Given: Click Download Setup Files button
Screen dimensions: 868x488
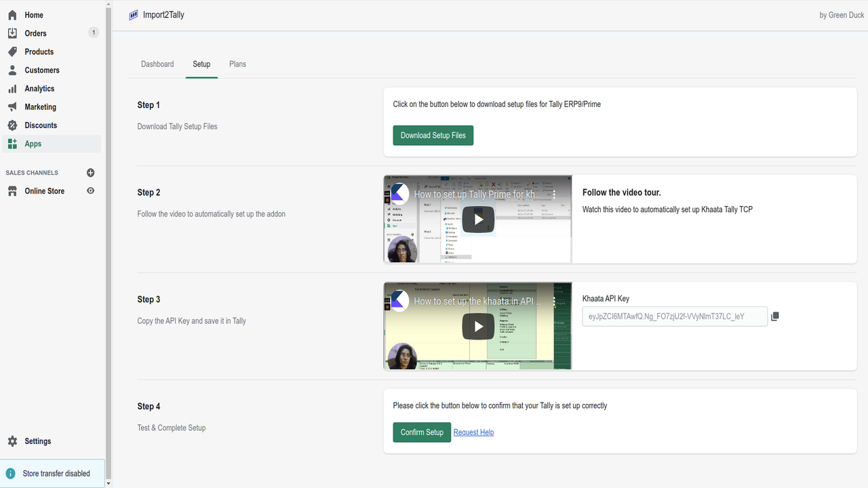Looking at the screenshot, I should coord(433,136).
